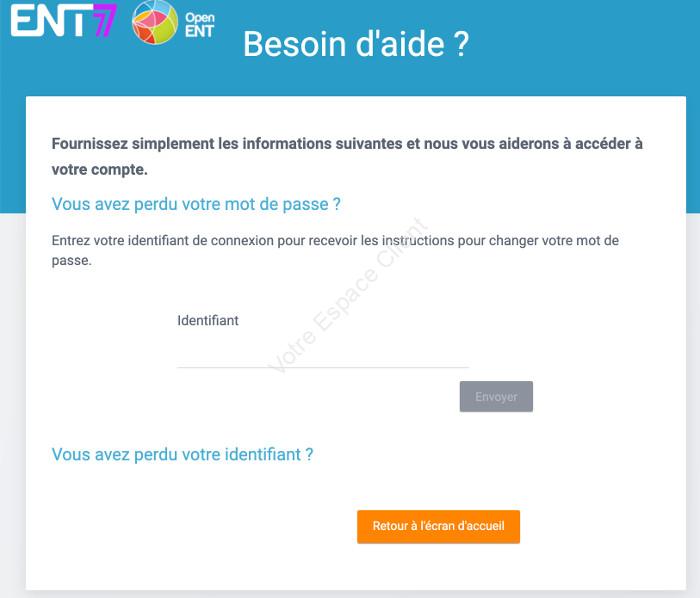Click the bold "Fournissez simplement" intro sentence
The width and height of the screenshot is (700, 598).
tap(347, 144)
